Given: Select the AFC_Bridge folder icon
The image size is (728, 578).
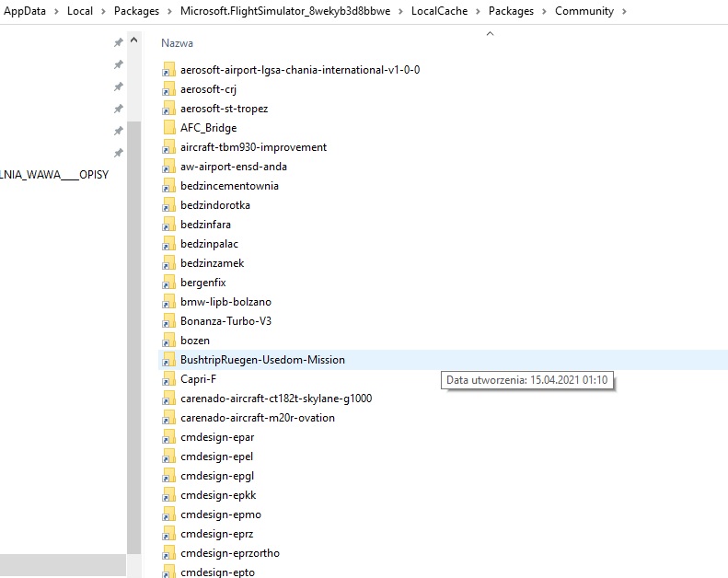Looking at the screenshot, I should click(169, 128).
